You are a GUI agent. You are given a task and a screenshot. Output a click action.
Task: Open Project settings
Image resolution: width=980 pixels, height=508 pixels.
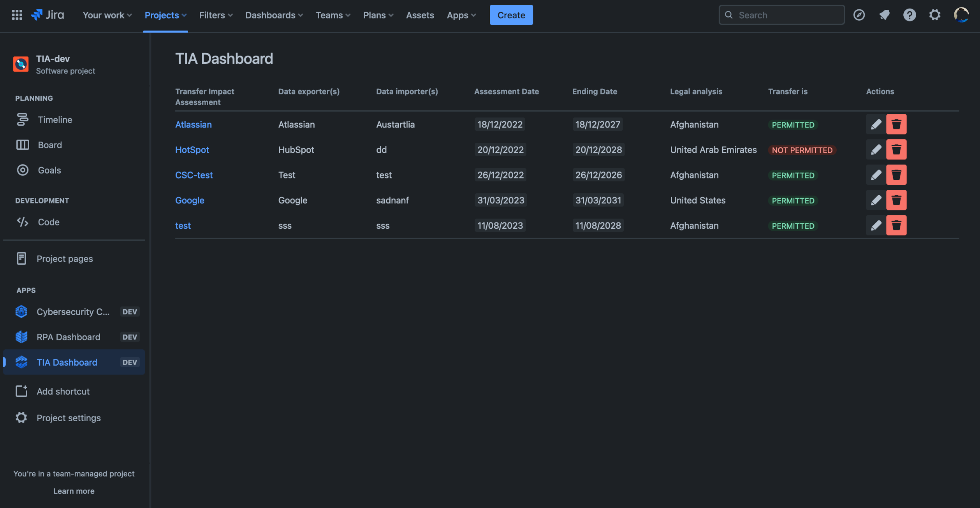point(74,418)
